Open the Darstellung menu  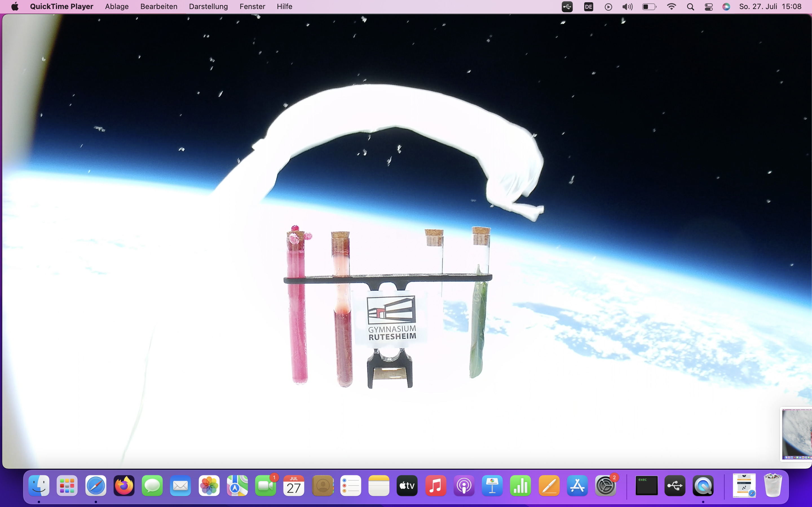tap(208, 7)
